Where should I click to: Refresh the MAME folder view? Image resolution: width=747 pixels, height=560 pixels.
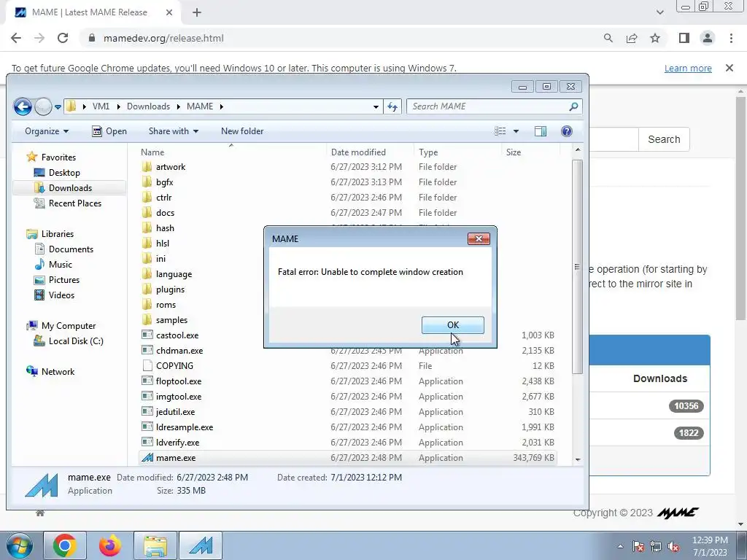pos(392,106)
